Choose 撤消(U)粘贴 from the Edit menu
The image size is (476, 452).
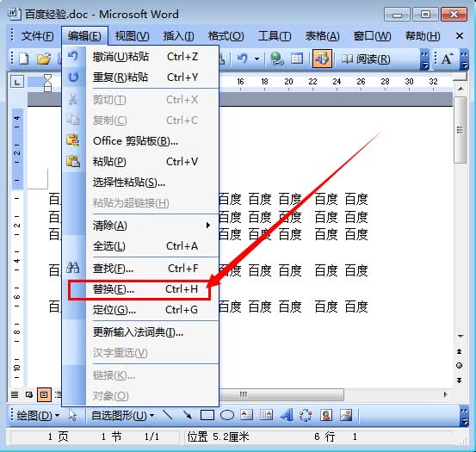140,57
